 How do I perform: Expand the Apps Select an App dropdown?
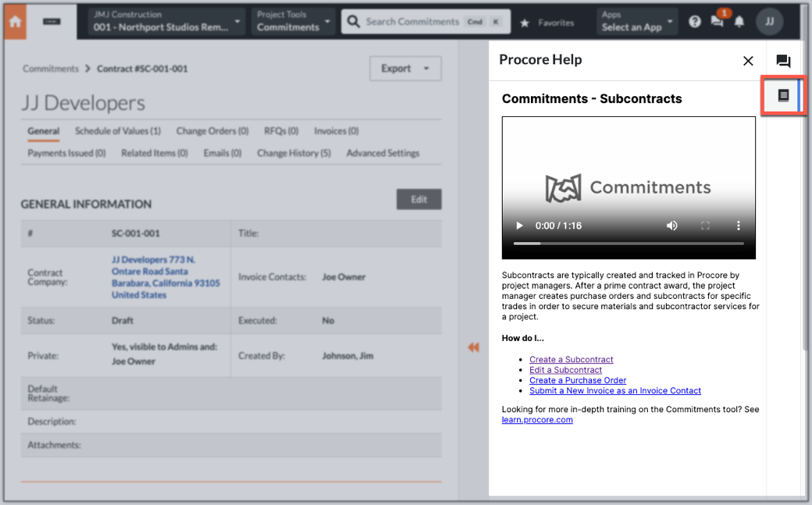click(636, 22)
